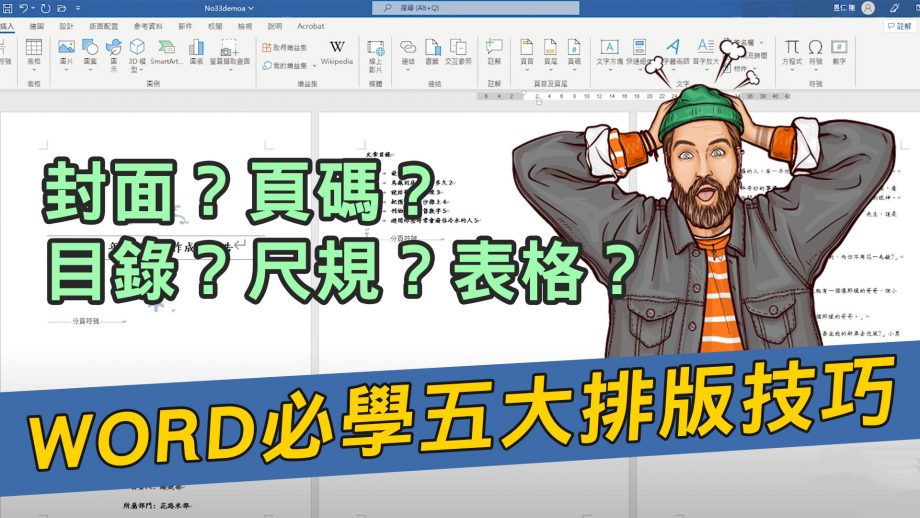
Task: Click the 註解 comments button at top right
Action: (x=900, y=26)
